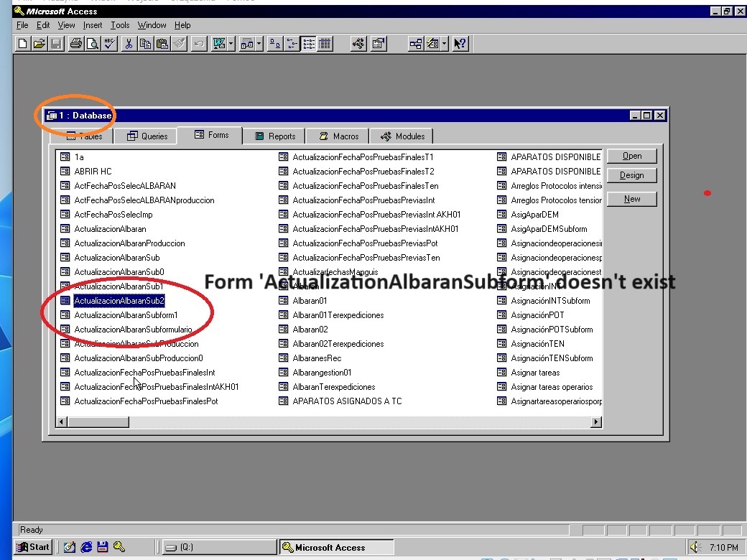Click the form list's right scroll arrow
Image resolution: width=747 pixels, height=560 pixels.
tap(596, 422)
